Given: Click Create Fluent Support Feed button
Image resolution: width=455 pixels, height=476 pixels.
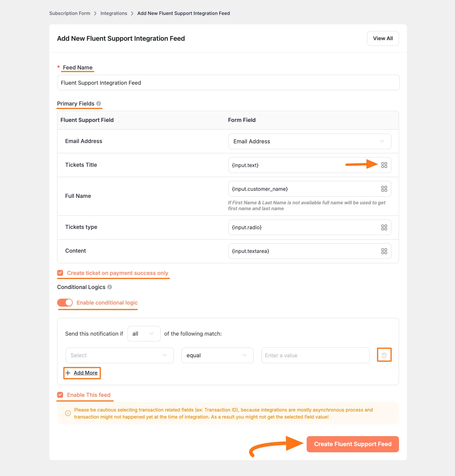Looking at the screenshot, I should 353,444.
